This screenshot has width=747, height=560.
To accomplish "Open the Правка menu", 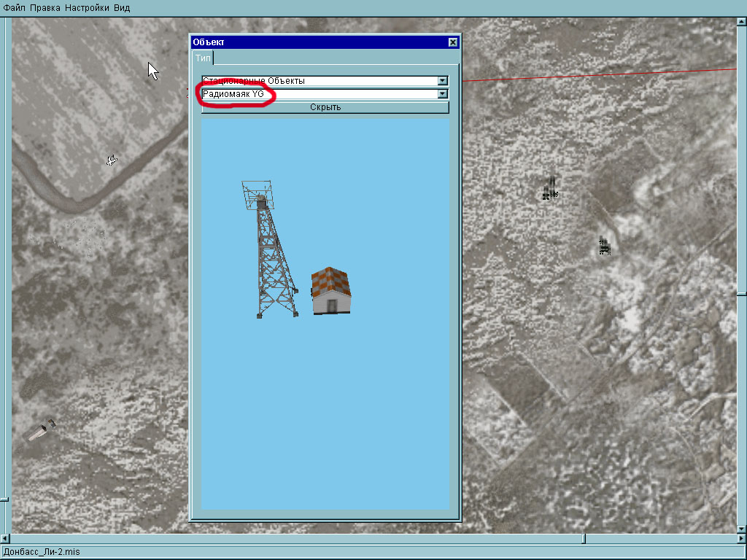I will tap(45, 8).
